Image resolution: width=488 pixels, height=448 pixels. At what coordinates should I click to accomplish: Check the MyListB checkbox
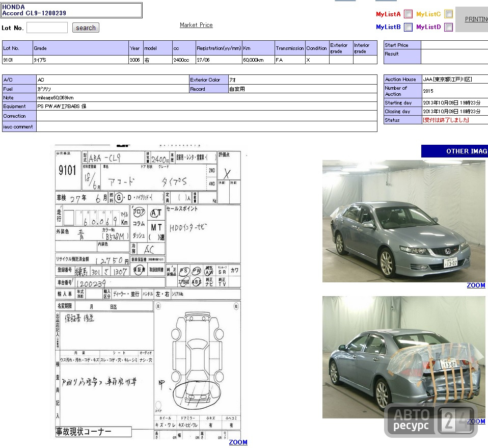[x=408, y=27]
